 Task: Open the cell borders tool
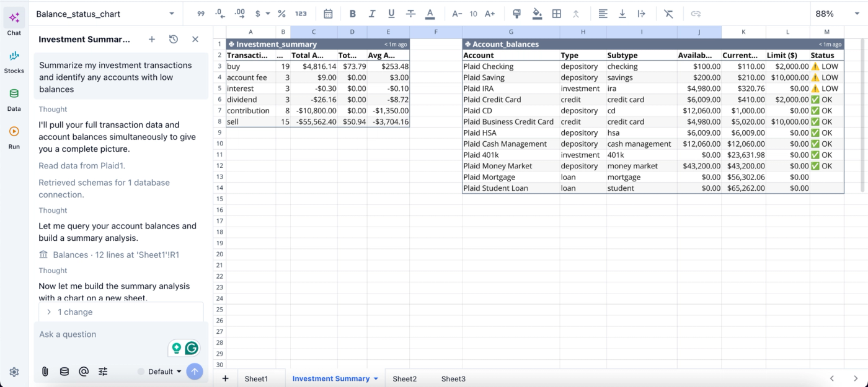[557, 14]
